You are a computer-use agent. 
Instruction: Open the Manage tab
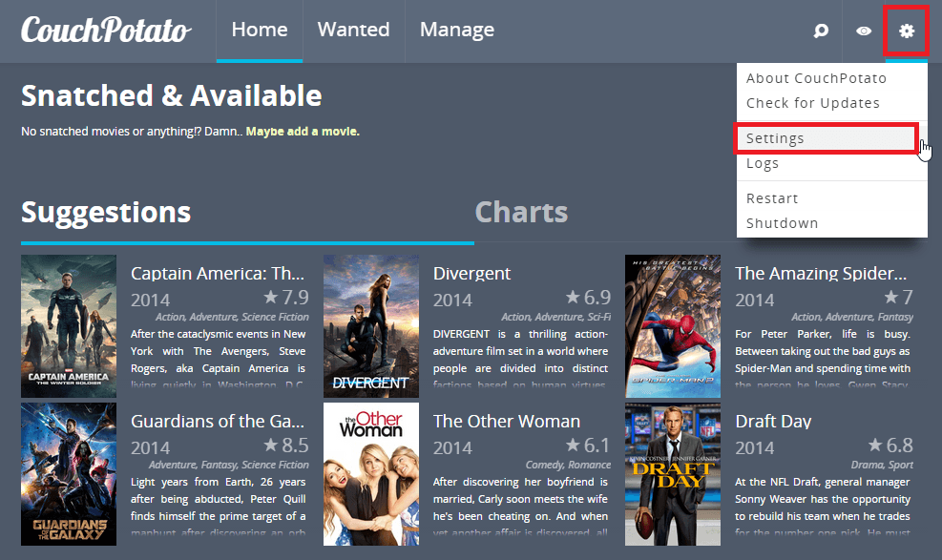tap(457, 31)
